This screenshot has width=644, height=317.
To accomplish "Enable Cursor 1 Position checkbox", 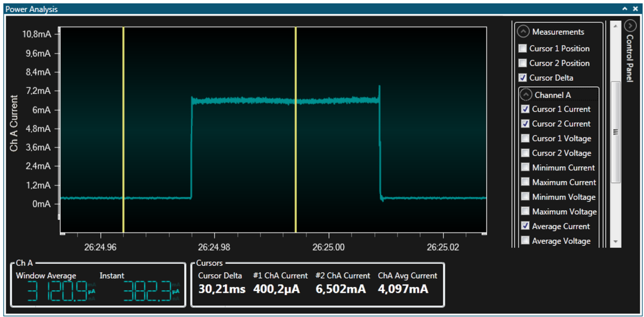I will 523,48.
